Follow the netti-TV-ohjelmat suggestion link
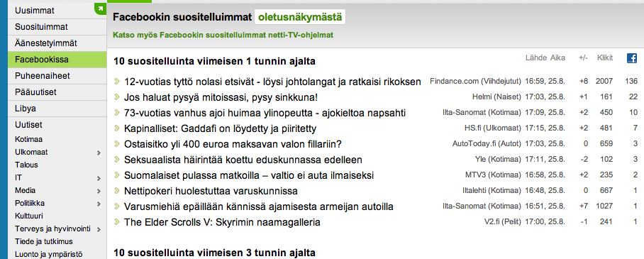Image resolution: width=644 pixels, height=259 pixels. [223, 35]
